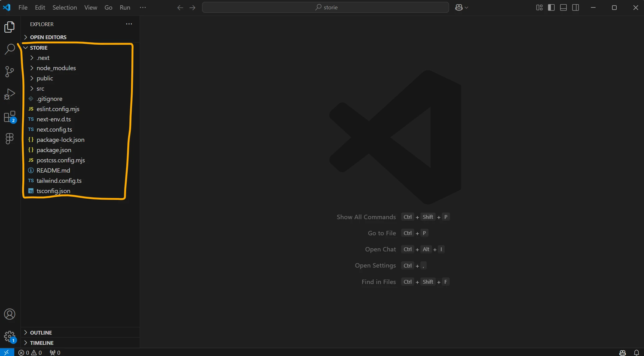The width and height of the screenshot is (644, 356).
Task: Go back with the left arrow
Action: pos(180,7)
